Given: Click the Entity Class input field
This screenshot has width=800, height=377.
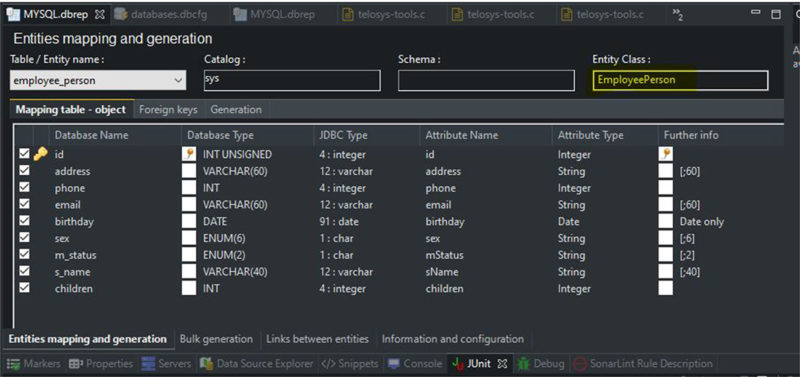Looking at the screenshot, I should 680,81.
